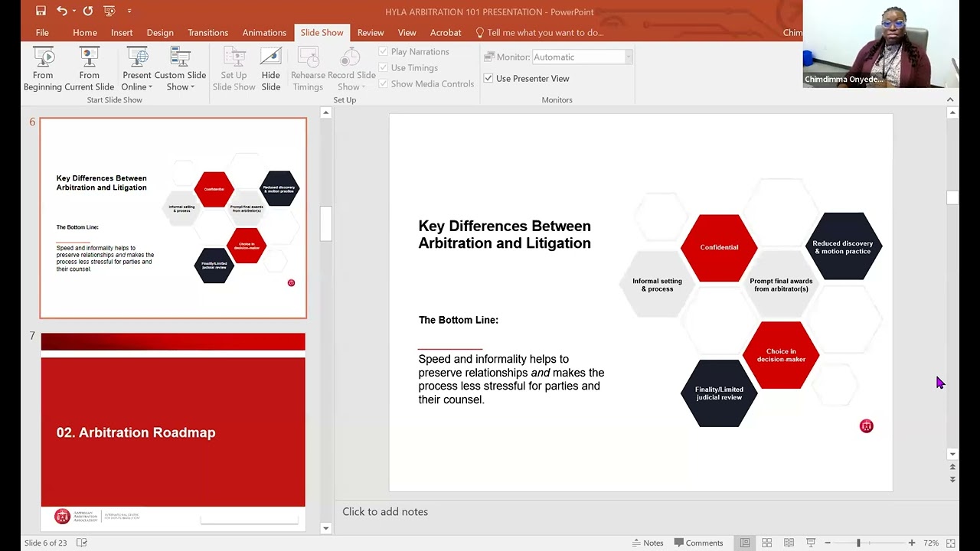Viewport: 980px width, 551px height.
Task: Select the Slide Show ribbon tab
Action: (322, 32)
